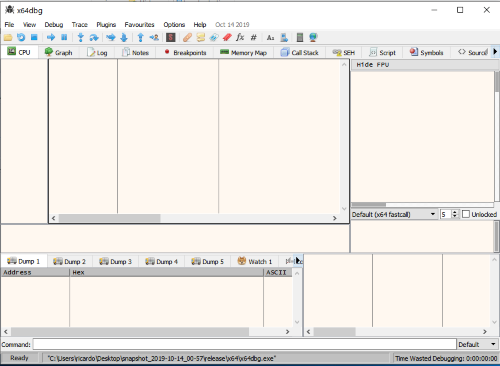Viewport: 500px width, 366px height.
Task: Click the dump pane horizontal scrollbar thumb
Action: (130, 332)
